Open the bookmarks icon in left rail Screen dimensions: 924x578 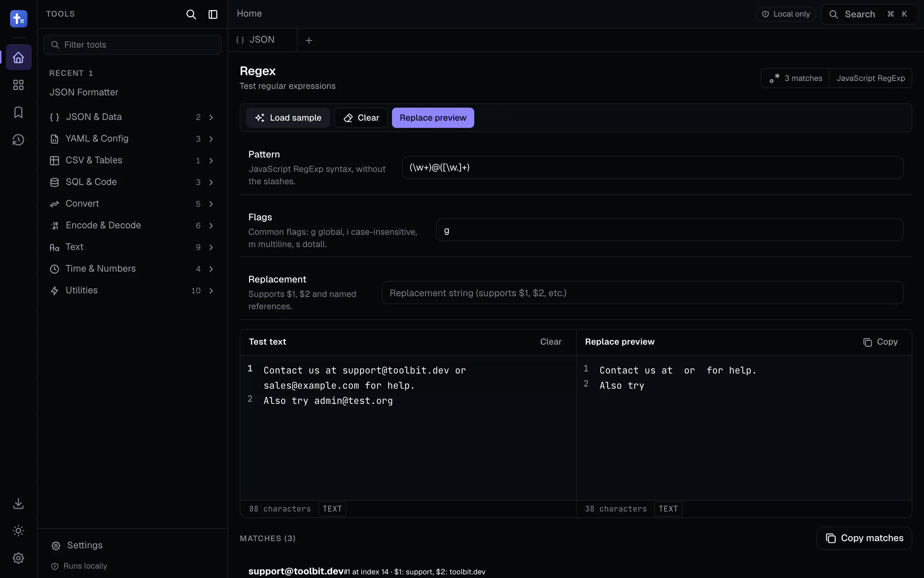click(x=18, y=112)
